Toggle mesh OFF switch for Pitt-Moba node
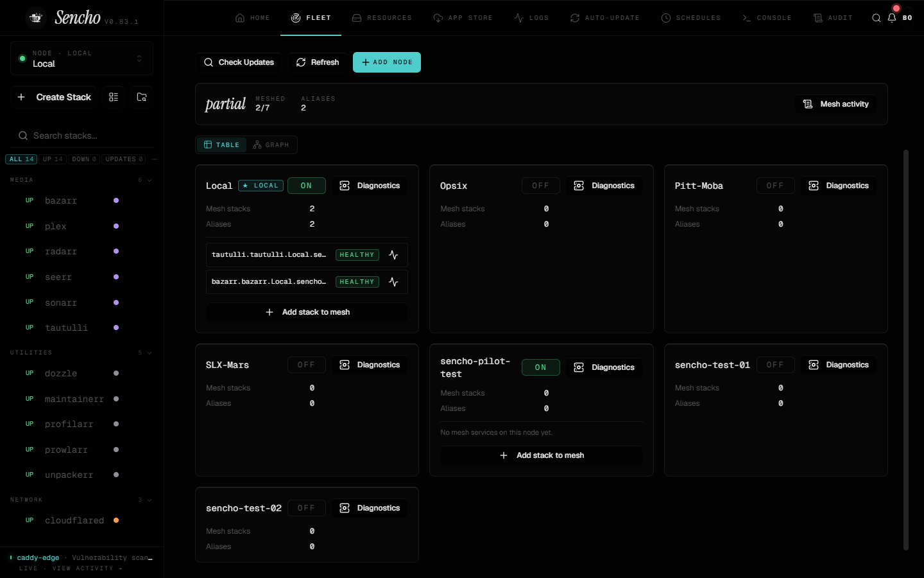This screenshot has width=924, height=578. pos(775,186)
